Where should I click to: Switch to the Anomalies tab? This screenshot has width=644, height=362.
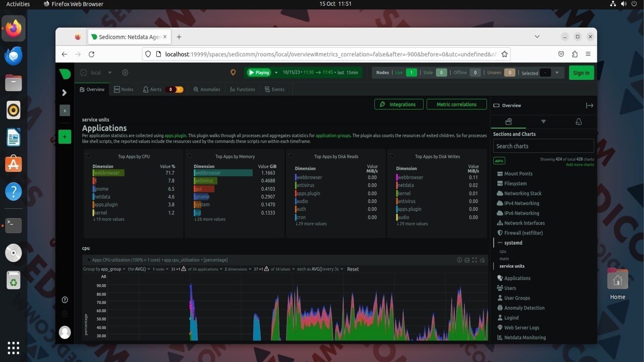click(x=207, y=89)
